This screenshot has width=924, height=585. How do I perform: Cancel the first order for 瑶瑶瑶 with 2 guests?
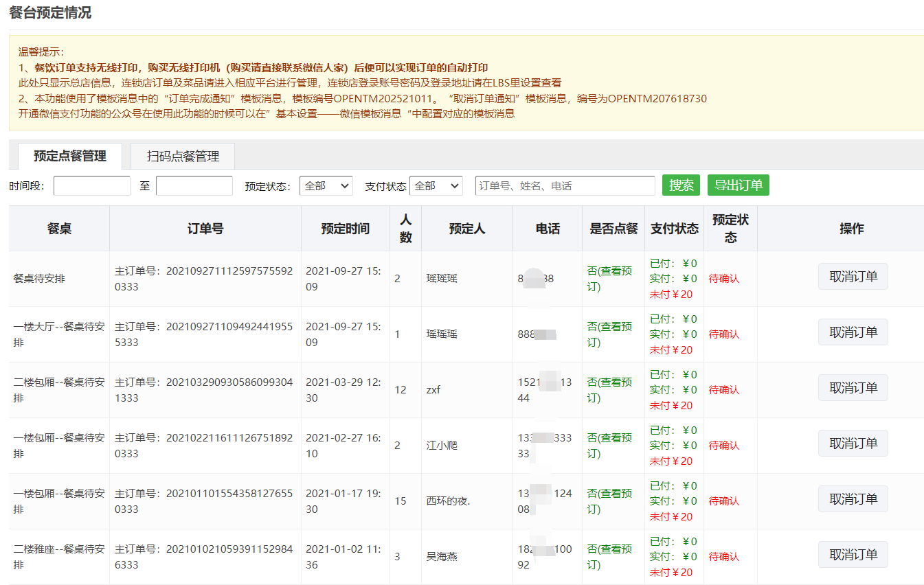[853, 277]
